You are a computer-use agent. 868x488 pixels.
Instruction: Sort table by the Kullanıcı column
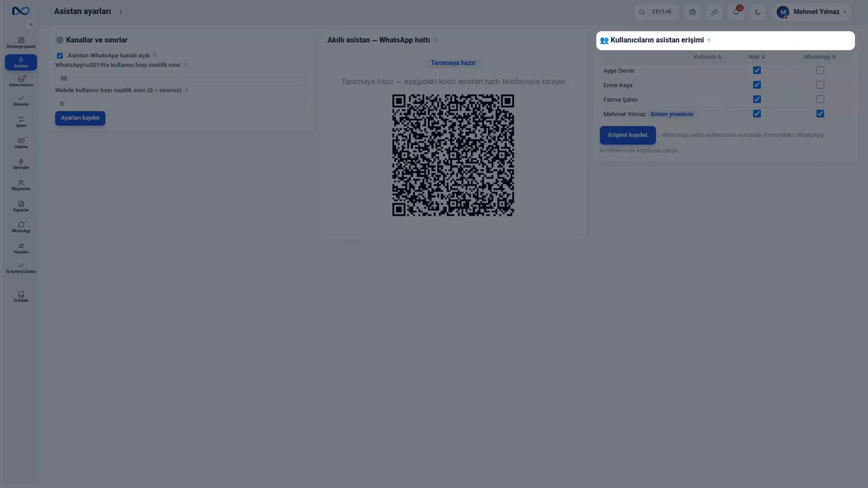coord(707,57)
